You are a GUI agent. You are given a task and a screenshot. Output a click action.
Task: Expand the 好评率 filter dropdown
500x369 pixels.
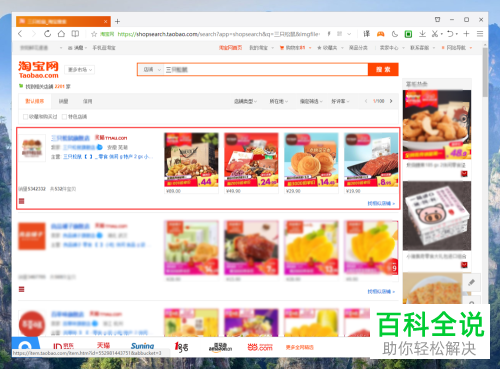pos(340,101)
